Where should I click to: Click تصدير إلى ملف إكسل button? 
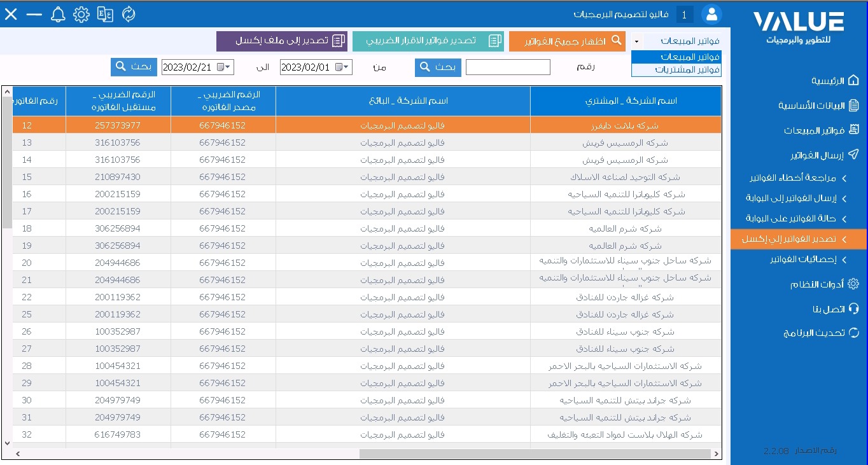point(283,41)
